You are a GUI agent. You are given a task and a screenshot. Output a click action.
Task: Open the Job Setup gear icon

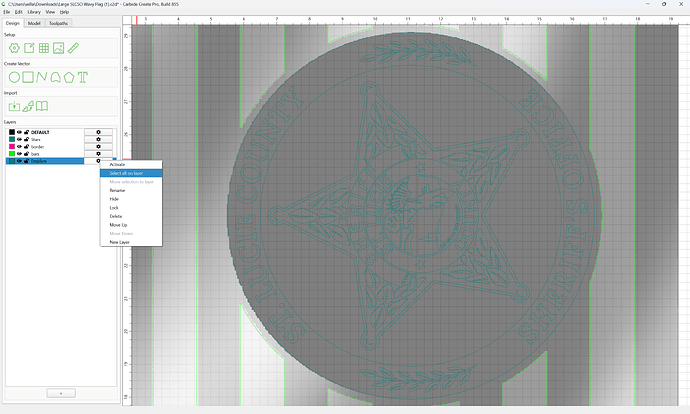15,48
